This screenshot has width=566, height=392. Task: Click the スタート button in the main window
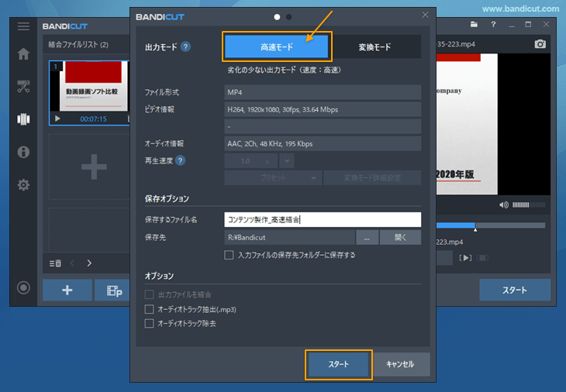[515, 290]
